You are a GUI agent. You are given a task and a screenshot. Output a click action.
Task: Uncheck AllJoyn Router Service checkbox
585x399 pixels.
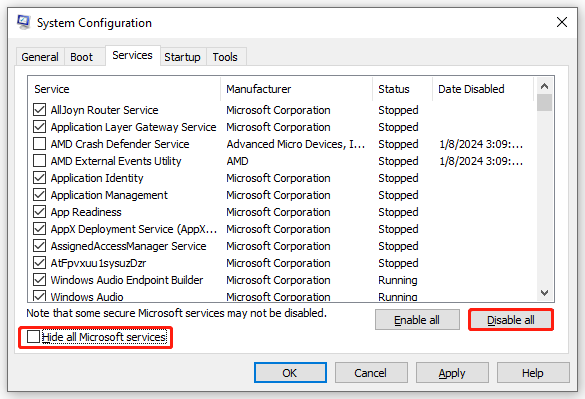coord(40,110)
